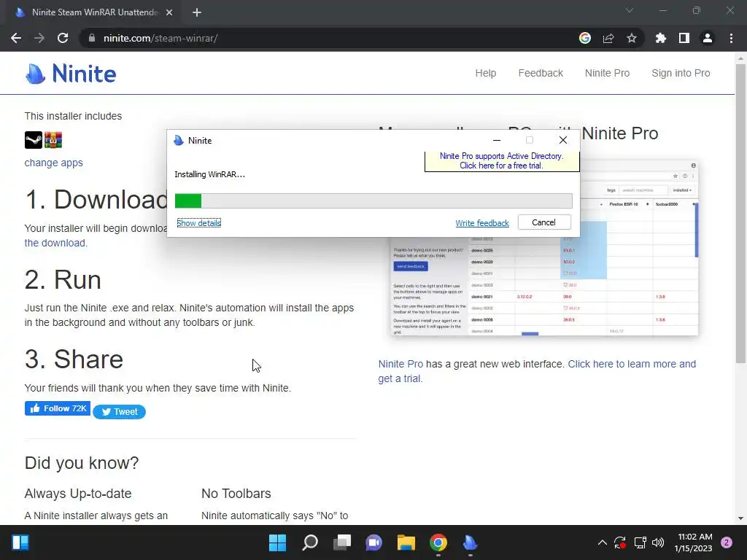
Task: Click scrollbar down arrow
Action: tap(740, 518)
